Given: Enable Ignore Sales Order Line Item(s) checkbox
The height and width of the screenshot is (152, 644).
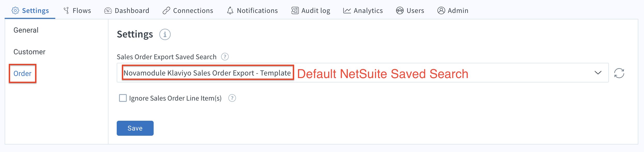Looking at the screenshot, I should tap(123, 98).
